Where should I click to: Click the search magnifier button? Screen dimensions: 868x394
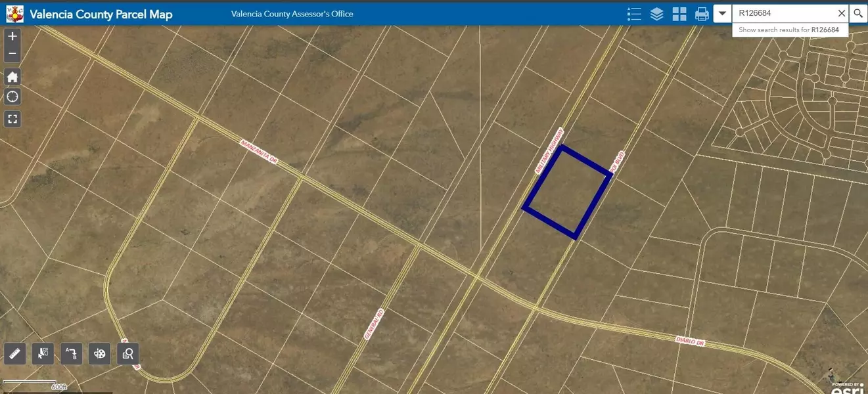tap(858, 13)
